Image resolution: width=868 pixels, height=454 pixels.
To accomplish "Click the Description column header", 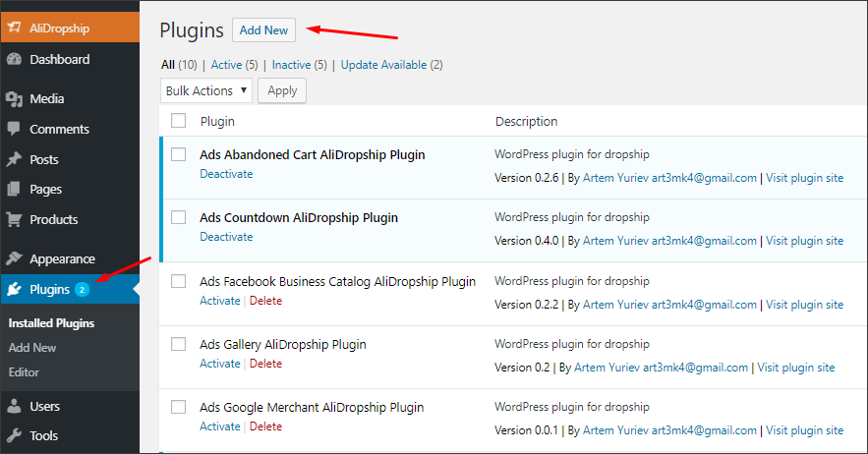I will pyautogui.click(x=527, y=121).
